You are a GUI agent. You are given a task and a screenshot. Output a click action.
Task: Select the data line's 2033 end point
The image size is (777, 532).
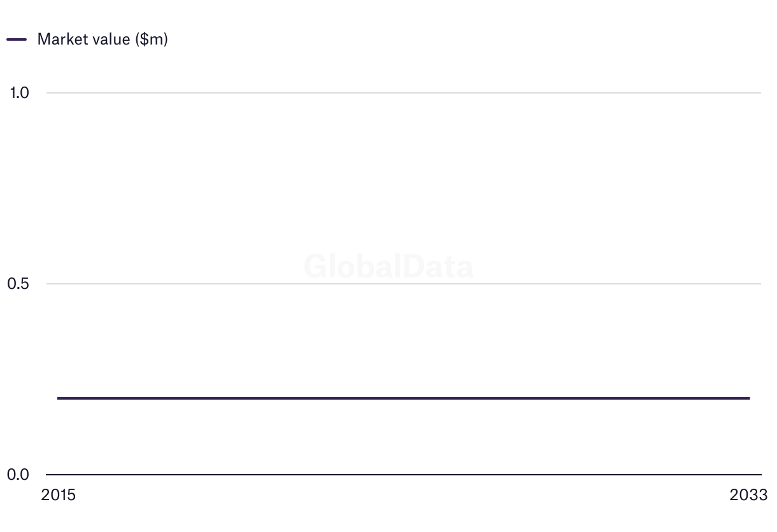point(749,398)
